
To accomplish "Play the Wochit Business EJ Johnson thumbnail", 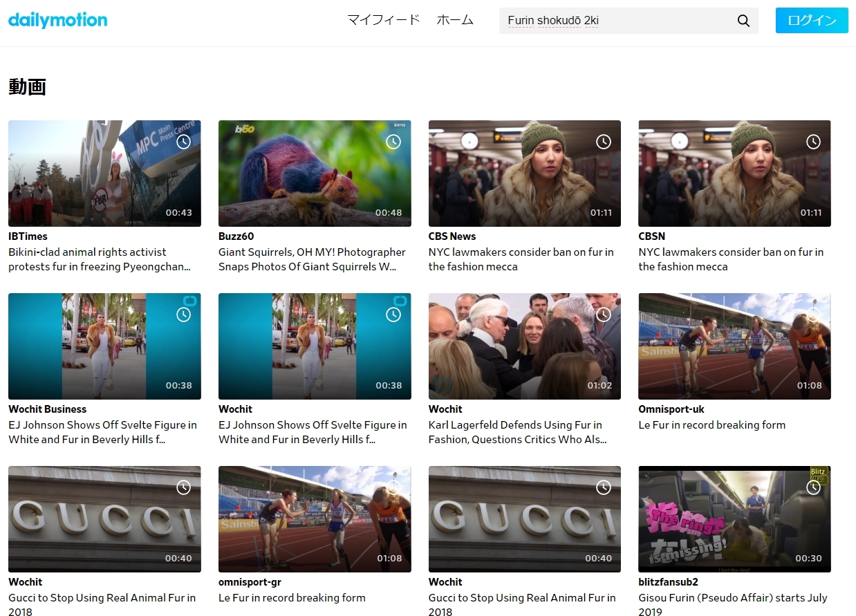I will pos(104,346).
